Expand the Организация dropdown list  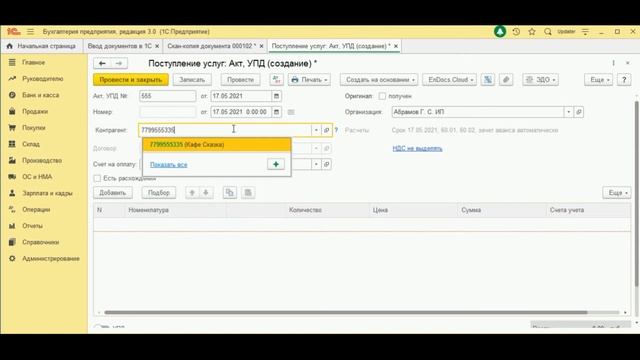click(569, 112)
